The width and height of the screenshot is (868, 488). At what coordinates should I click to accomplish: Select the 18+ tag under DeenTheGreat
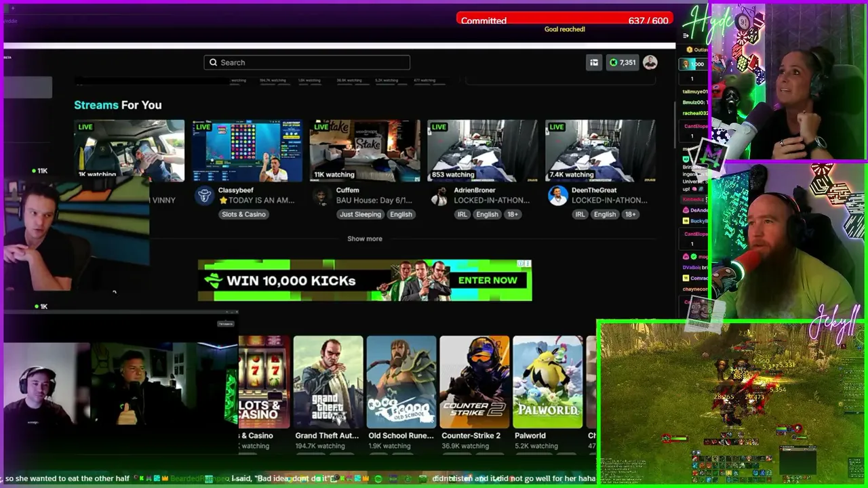[x=631, y=214]
